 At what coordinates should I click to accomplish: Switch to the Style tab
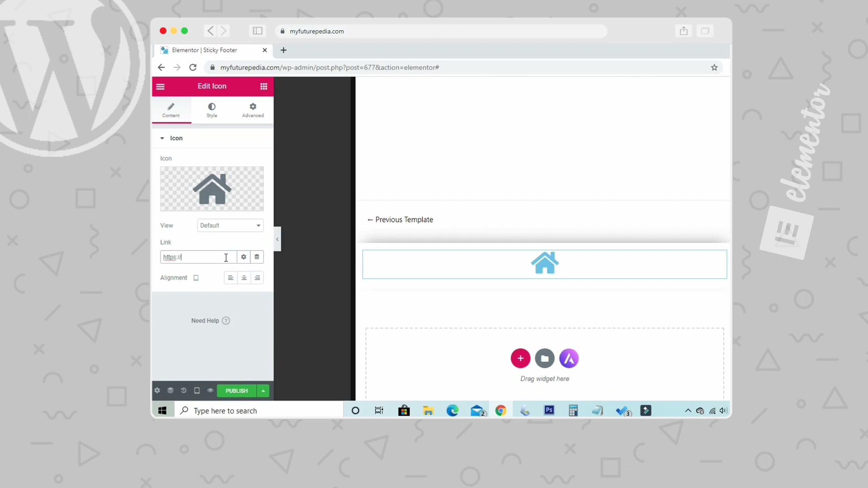click(212, 110)
